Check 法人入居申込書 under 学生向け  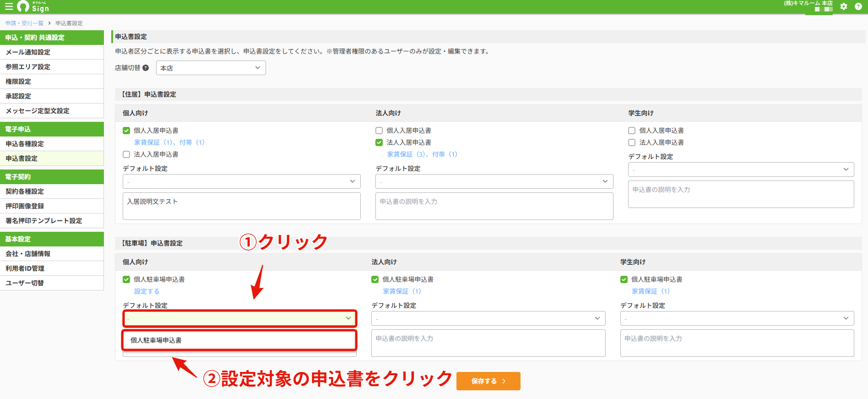tap(632, 142)
